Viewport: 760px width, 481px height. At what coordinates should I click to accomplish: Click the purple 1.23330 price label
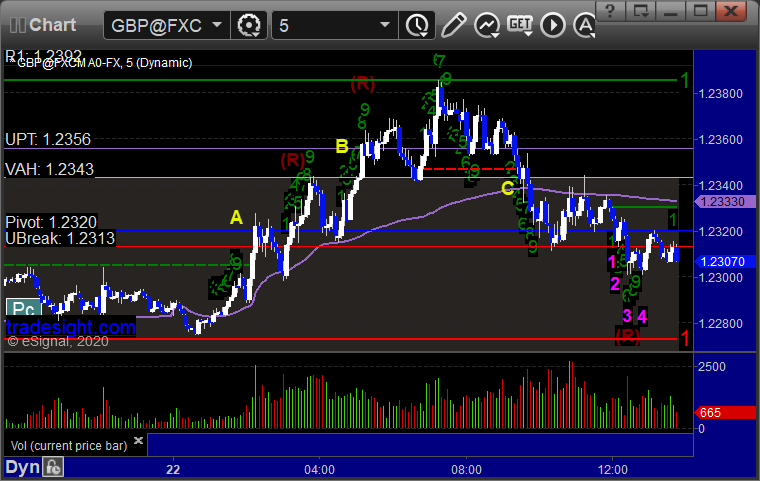[726, 202]
